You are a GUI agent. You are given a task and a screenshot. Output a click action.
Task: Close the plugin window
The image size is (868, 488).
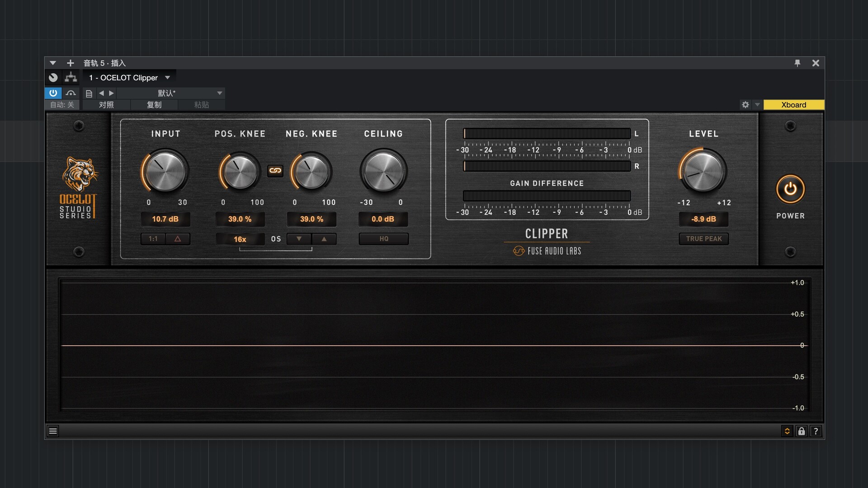[816, 63]
